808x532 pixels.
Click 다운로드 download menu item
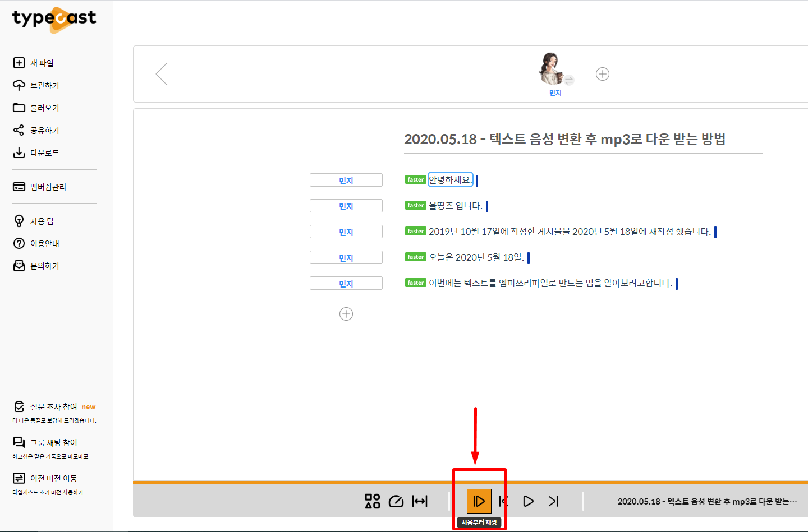(36, 152)
